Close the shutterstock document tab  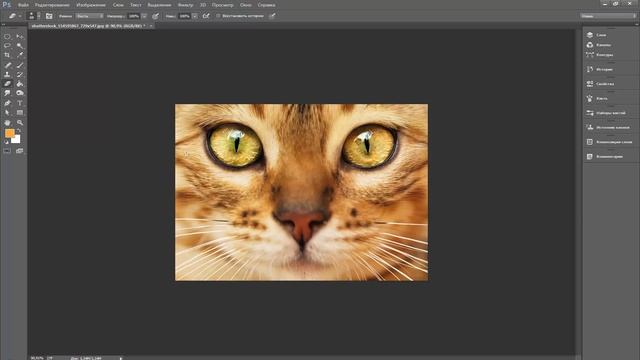[x=151, y=26]
